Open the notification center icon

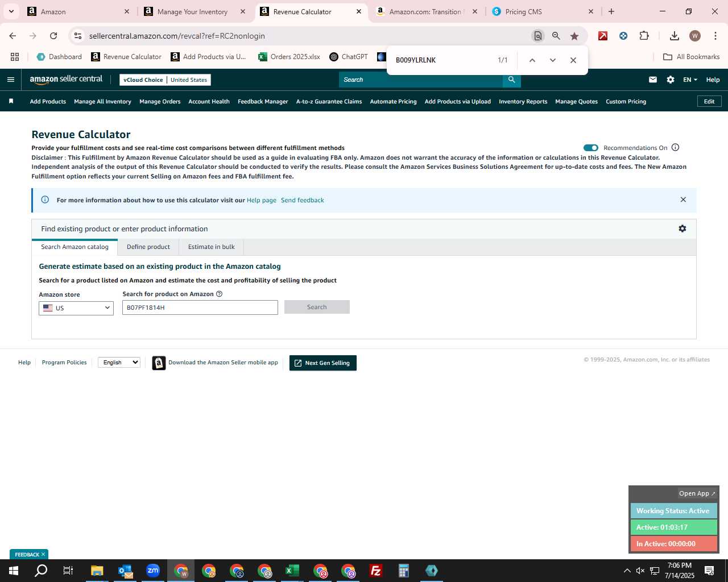point(709,571)
